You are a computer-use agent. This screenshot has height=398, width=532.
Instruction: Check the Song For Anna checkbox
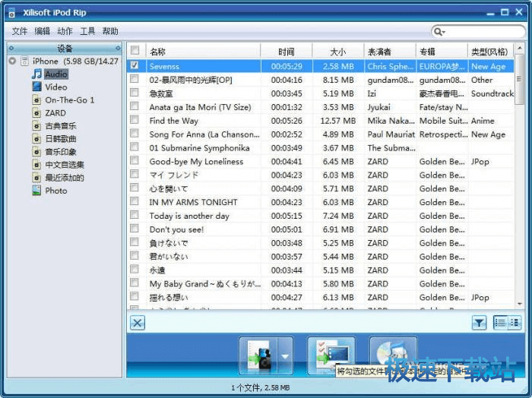click(135, 133)
